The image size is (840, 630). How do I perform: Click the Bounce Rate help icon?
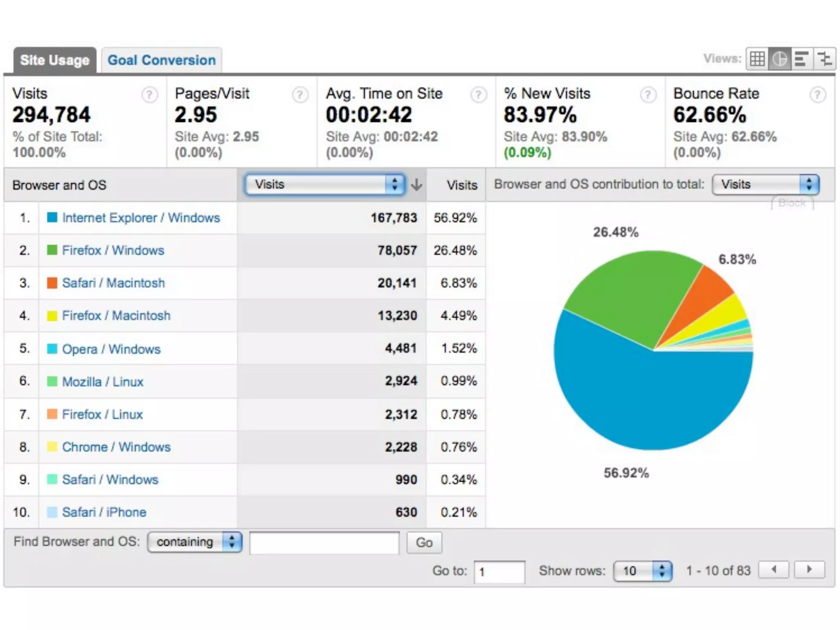(817, 95)
